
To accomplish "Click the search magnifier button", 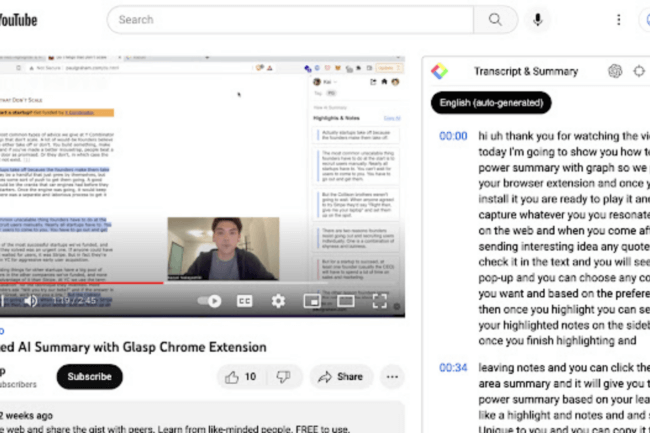I will click(496, 20).
